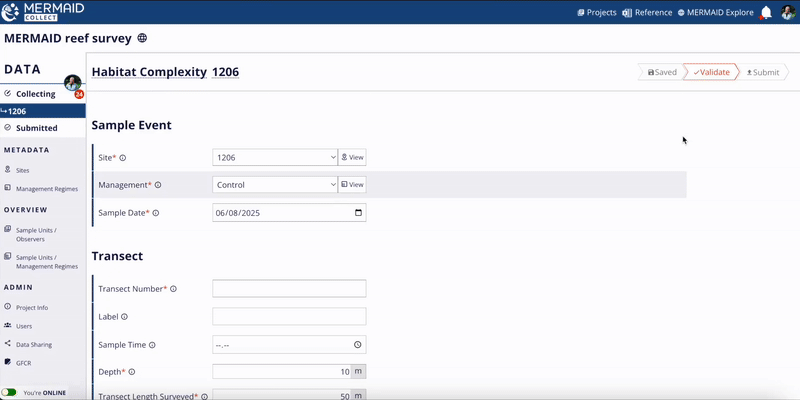Open the time picker clock icon

pos(358,345)
